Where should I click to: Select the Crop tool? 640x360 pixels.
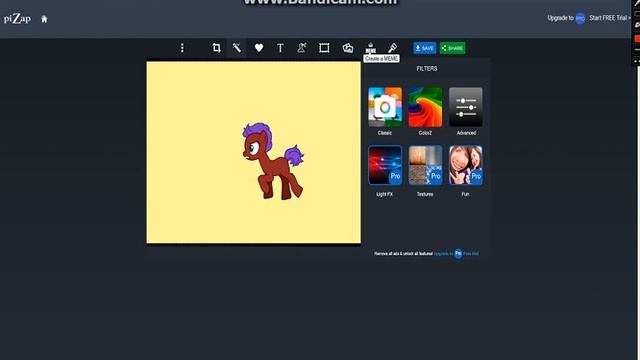(x=216, y=48)
